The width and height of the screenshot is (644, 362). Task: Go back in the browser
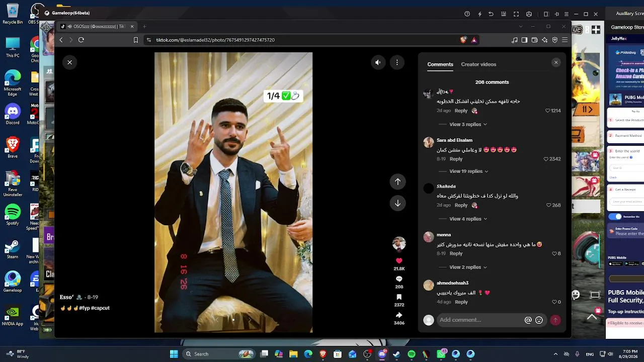coord(61,40)
